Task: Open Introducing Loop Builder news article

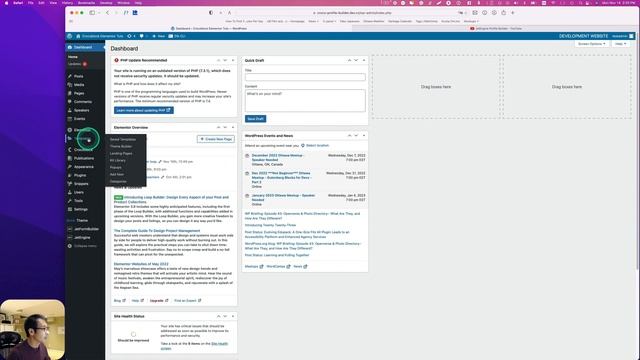Action: [x=171, y=200]
